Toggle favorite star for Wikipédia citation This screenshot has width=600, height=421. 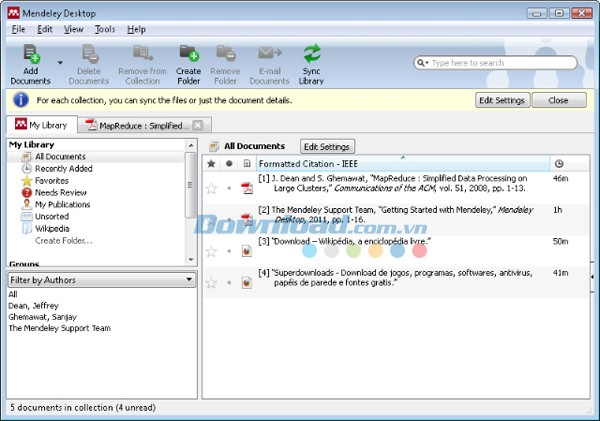click(211, 251)
